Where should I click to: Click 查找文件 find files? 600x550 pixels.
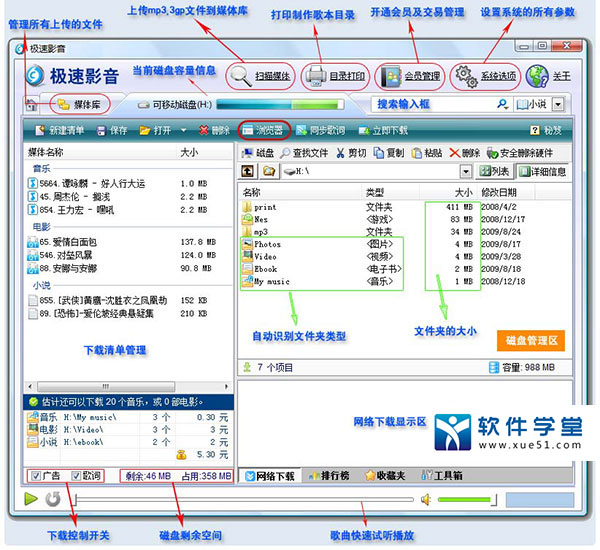coord(304,153)
